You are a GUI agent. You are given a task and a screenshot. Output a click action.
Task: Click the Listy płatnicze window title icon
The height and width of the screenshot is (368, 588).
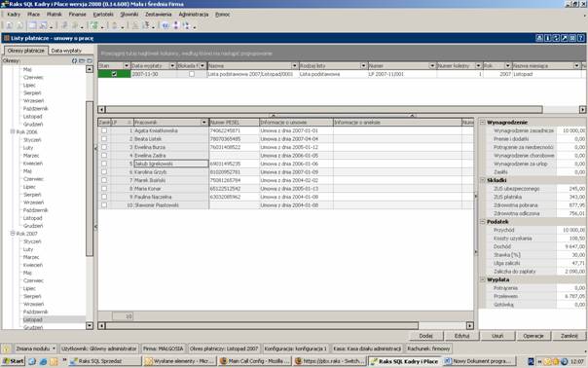[x=7, y=38]
